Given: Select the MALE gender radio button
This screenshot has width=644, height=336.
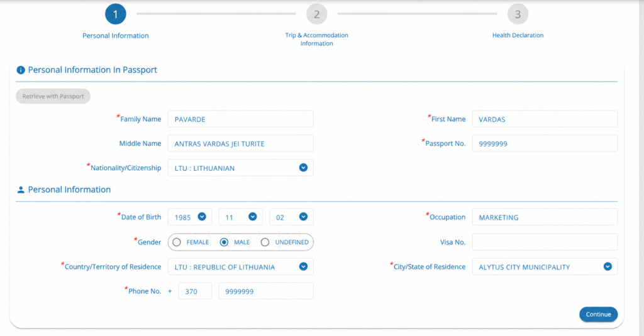Looking at the screenshot, I should point(224,242).
